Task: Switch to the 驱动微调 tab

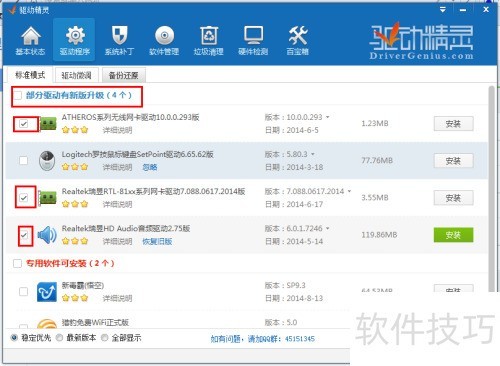Action: click(77, 76)
